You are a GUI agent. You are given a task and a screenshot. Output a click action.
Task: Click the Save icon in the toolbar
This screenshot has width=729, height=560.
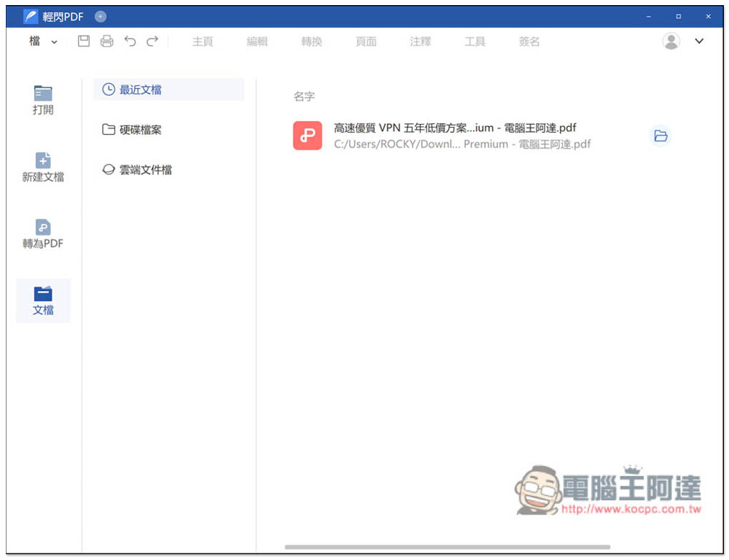pyautogui.click(x=83, y=42)
